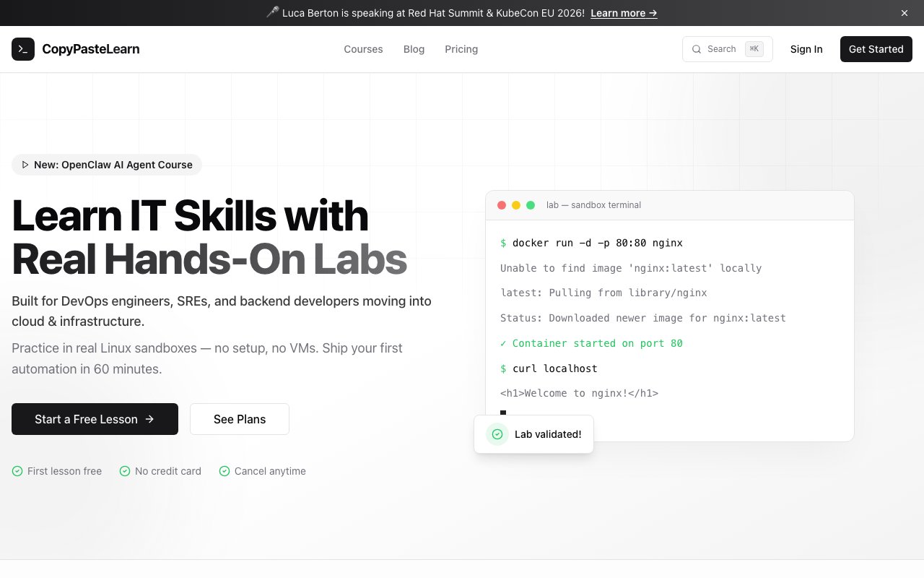Click the 'First lesson free' text
Screen dimensions: 924x578
pos(64,471)
